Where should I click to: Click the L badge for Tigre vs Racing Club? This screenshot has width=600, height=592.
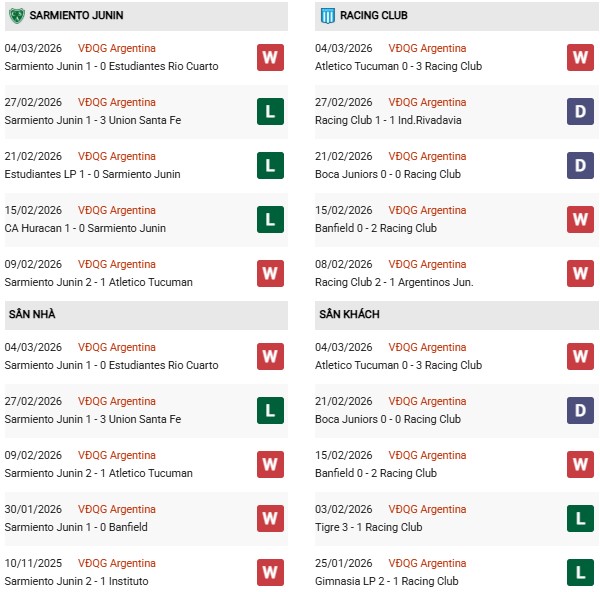point(580,518)
